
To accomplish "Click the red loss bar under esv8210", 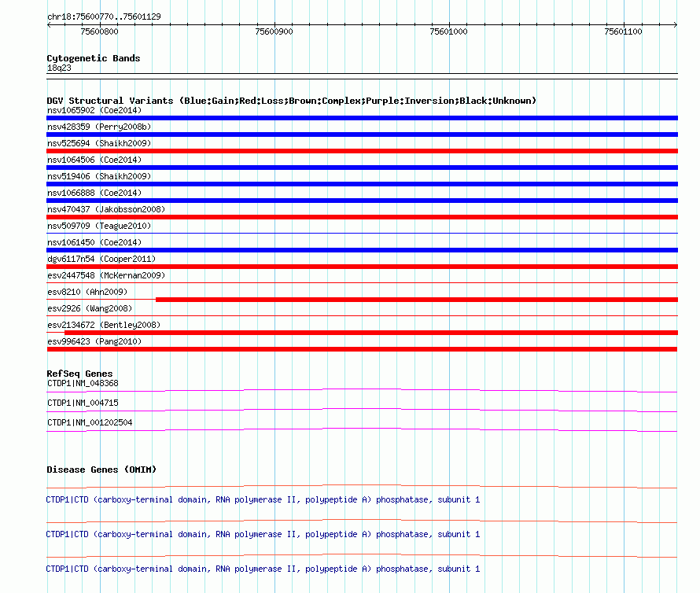I will click(417, 300).
